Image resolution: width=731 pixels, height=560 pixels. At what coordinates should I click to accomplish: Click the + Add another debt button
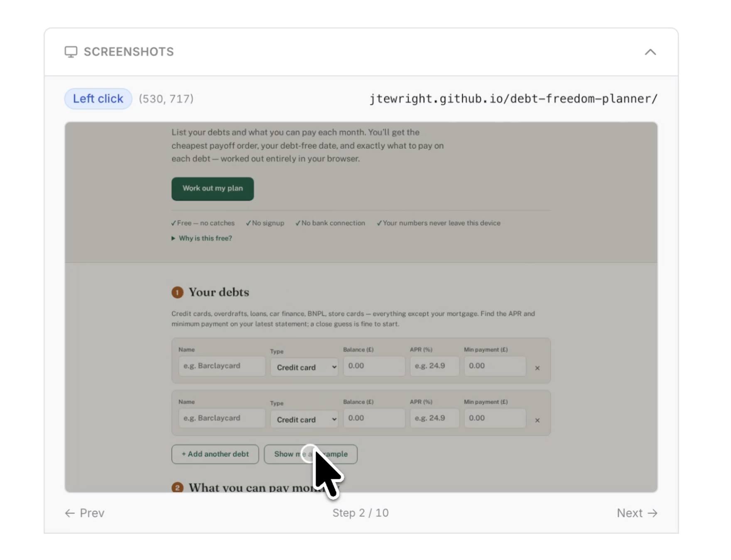click(x=215, y=454)
